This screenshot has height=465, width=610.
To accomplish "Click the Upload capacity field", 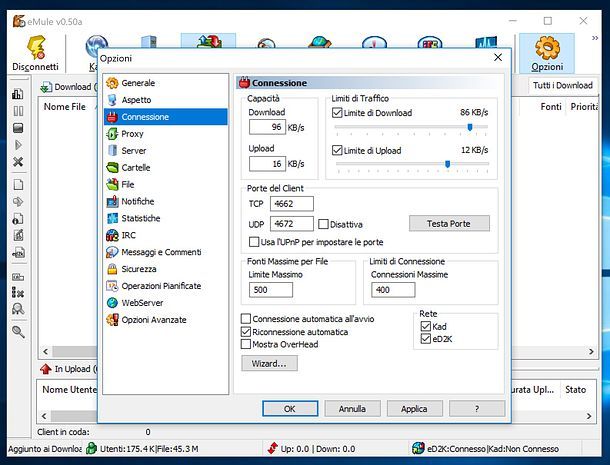I will (267, 164).
